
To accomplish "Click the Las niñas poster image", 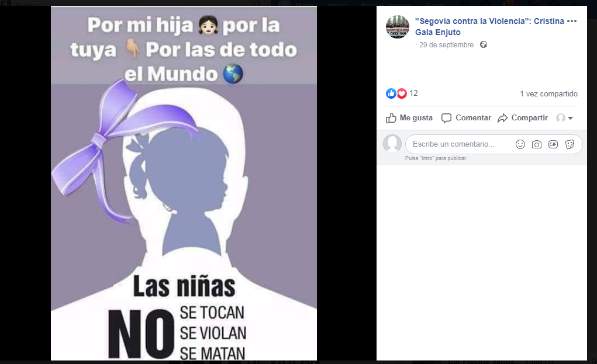I will coord(184,183).
